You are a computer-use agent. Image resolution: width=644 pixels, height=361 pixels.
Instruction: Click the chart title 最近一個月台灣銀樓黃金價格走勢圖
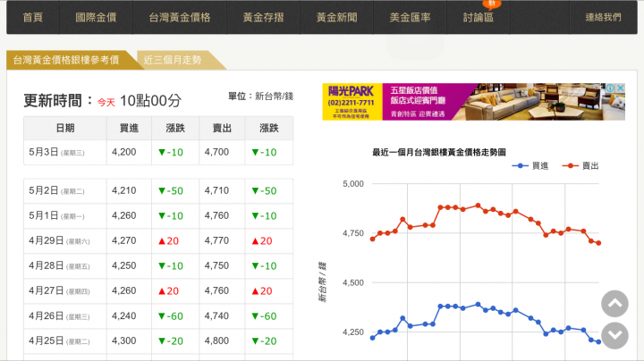coord(439,153)
